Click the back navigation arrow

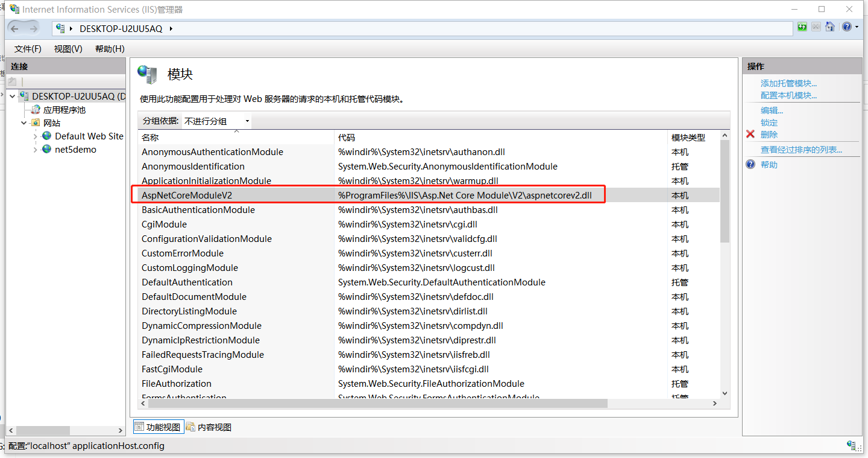coord(15,28)
